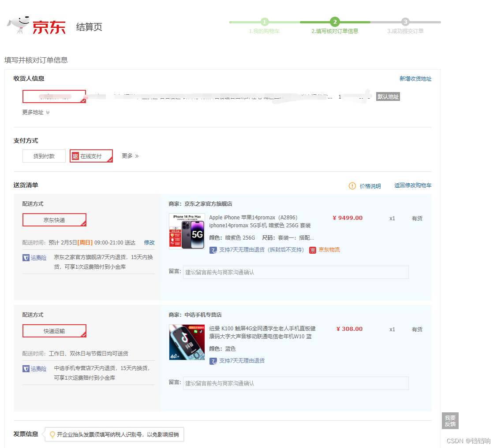Click 价格说明 link
This screenshot has height=448, width=497.
click(370, 186)
